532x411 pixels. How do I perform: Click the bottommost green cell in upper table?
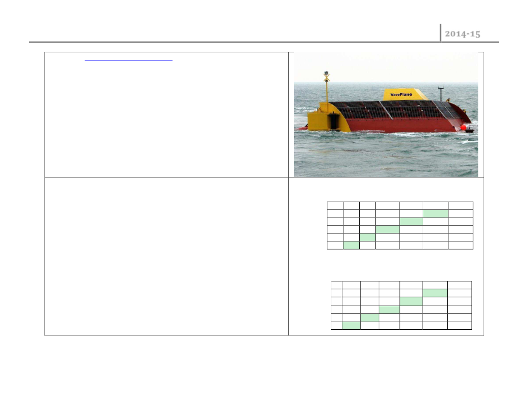click(x=352, y=245)
